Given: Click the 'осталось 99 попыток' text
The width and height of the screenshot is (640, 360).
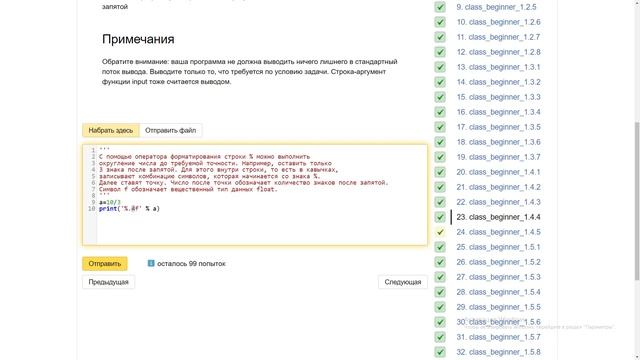Looking at the screenshot, I should 191,264.
